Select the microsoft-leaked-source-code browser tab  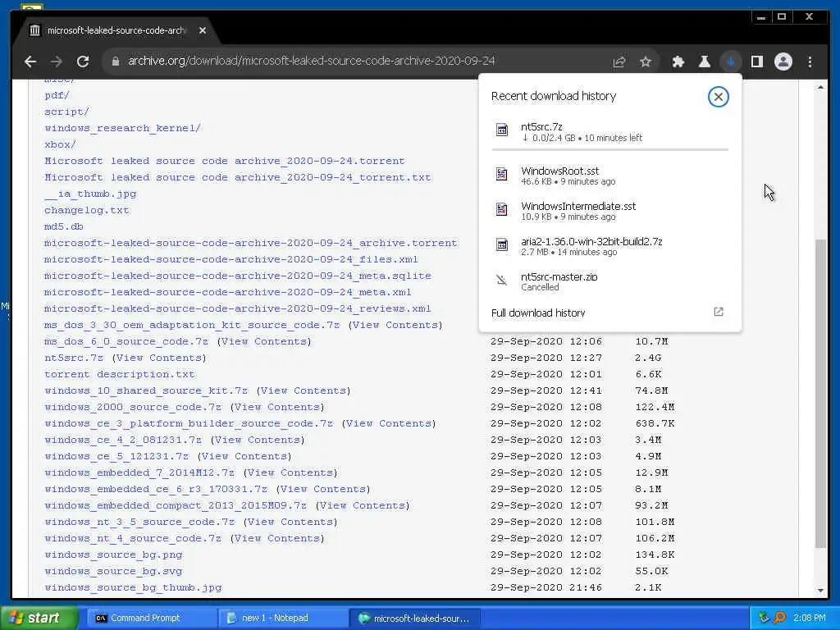coord(116,30)
